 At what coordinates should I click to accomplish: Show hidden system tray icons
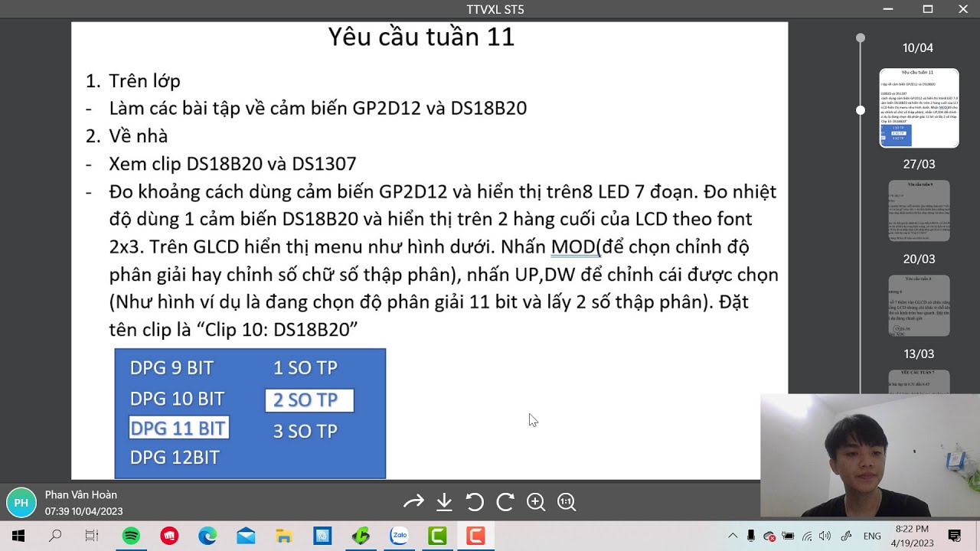[733, 536]
